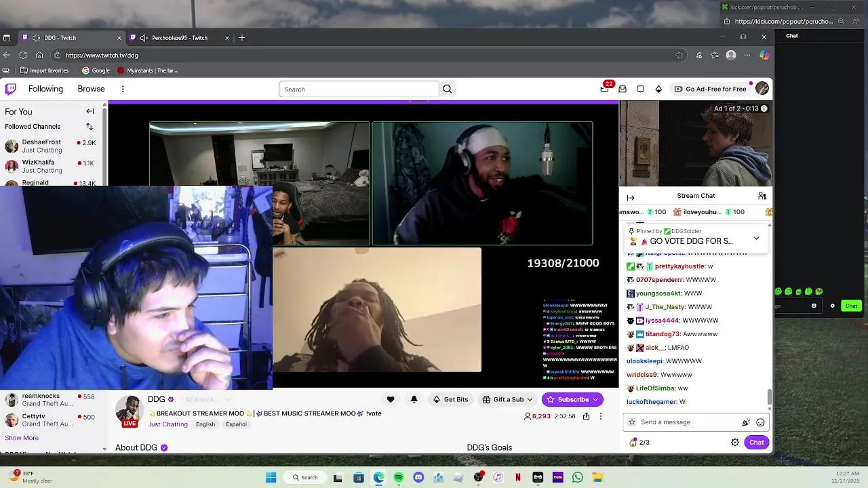Switch to the Perchoblaze95 - Twitch tab

[179, 38]
